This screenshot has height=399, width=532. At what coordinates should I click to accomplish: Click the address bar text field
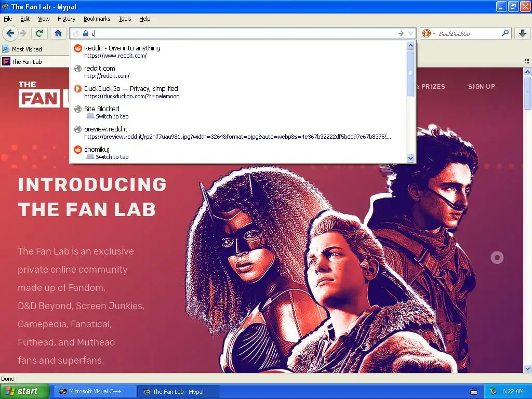pyautogui.click(x=243, y=33)
